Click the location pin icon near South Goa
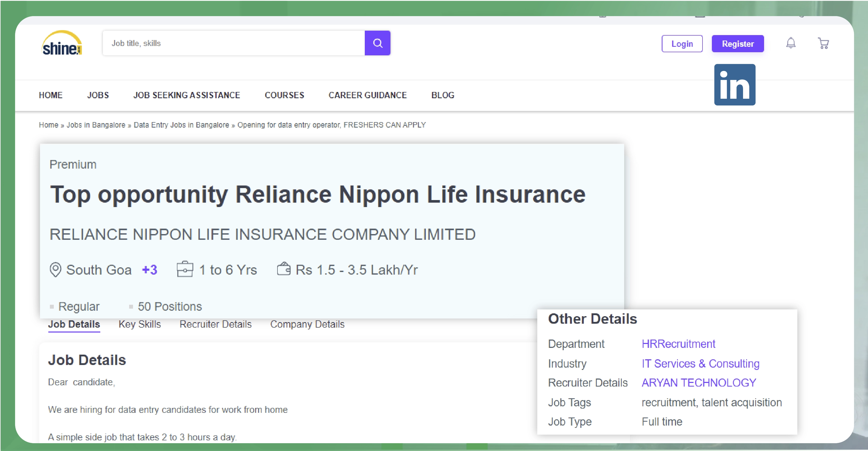Image resolution: width=868 pixels, height=451 pixels. point(55,269)
